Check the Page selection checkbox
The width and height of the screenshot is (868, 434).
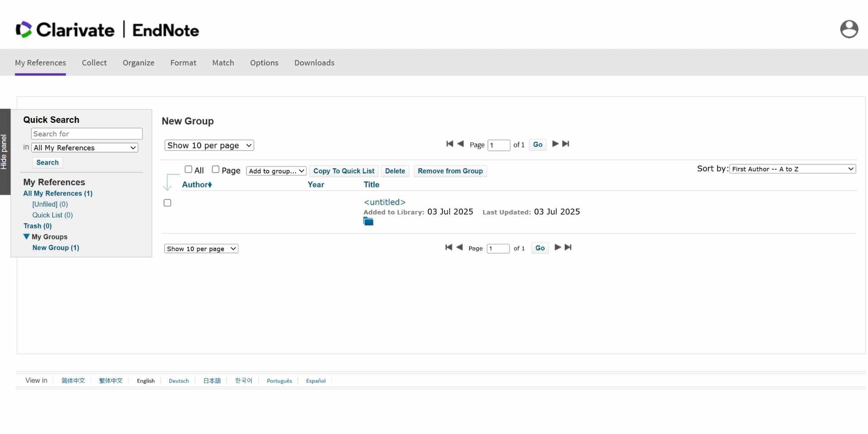(x=216, y=170)
